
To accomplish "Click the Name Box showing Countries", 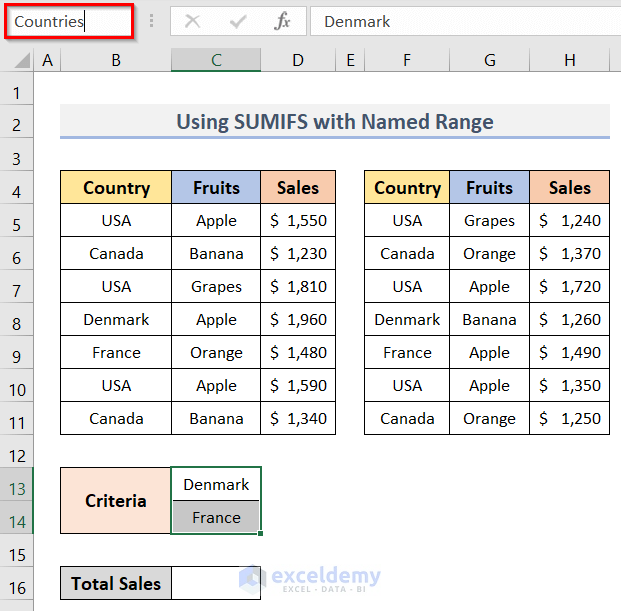I will 68,21.
